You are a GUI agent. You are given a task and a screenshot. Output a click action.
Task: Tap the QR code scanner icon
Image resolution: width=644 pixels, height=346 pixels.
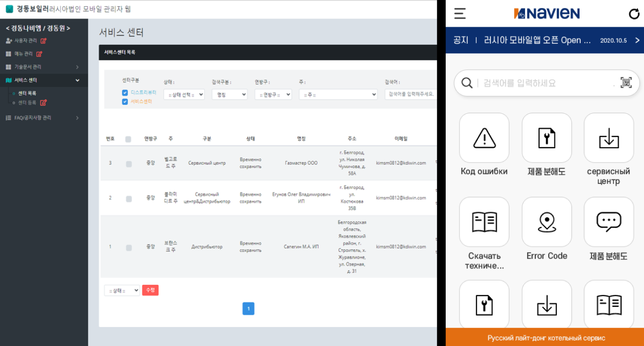[626, 83]
